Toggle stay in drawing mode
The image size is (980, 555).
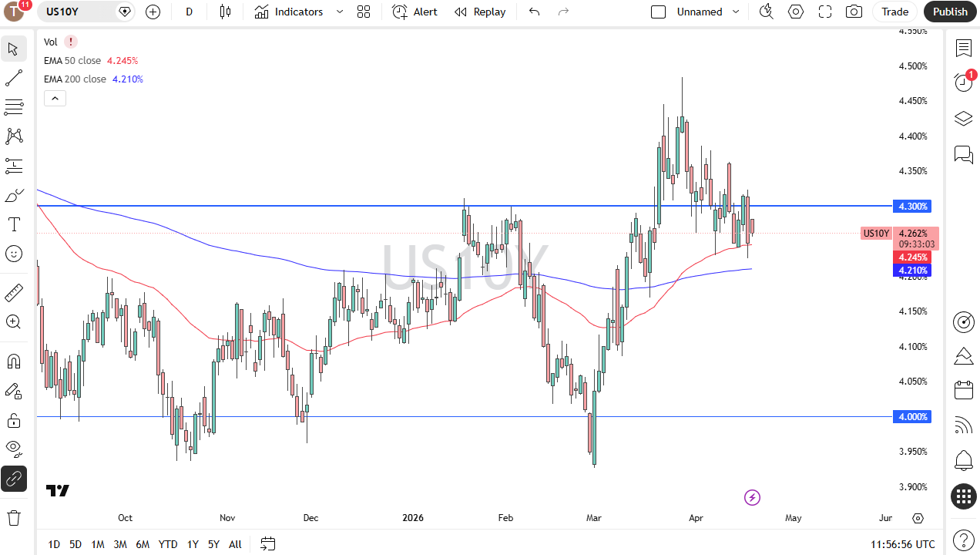pos(14,391)
